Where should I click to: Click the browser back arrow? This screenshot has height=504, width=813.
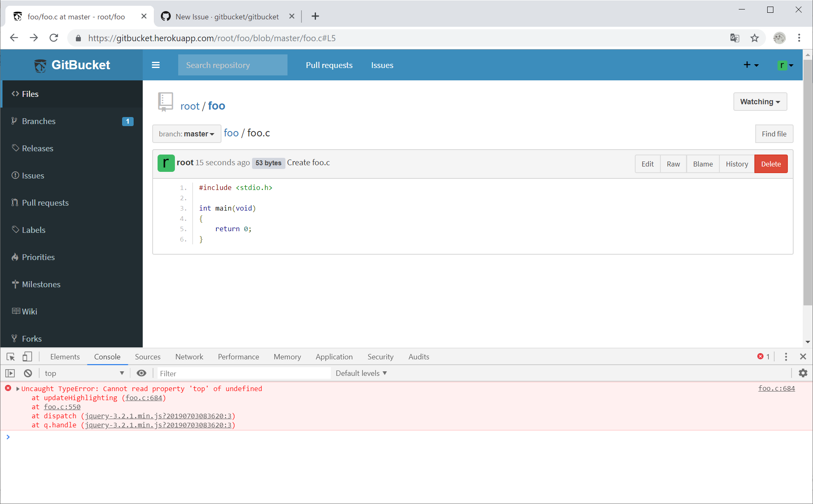(14, 38)
